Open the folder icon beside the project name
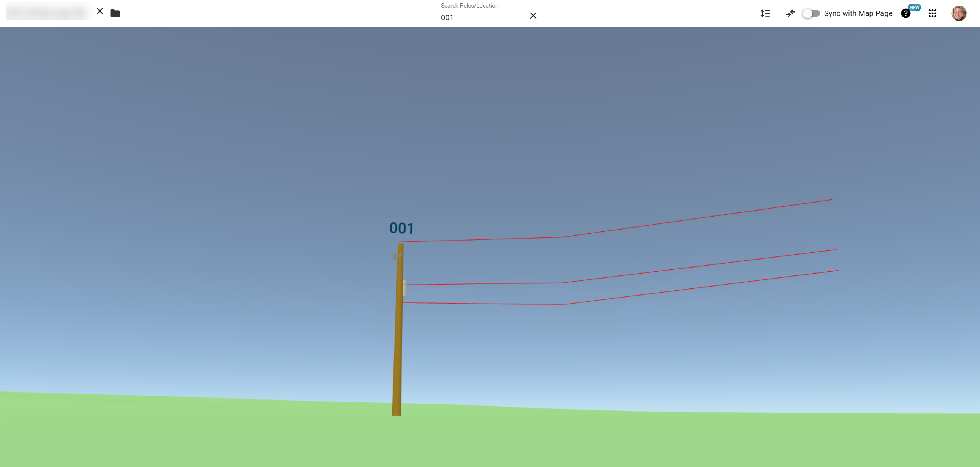This screenshot has width=980, height=467. point(115,14)
